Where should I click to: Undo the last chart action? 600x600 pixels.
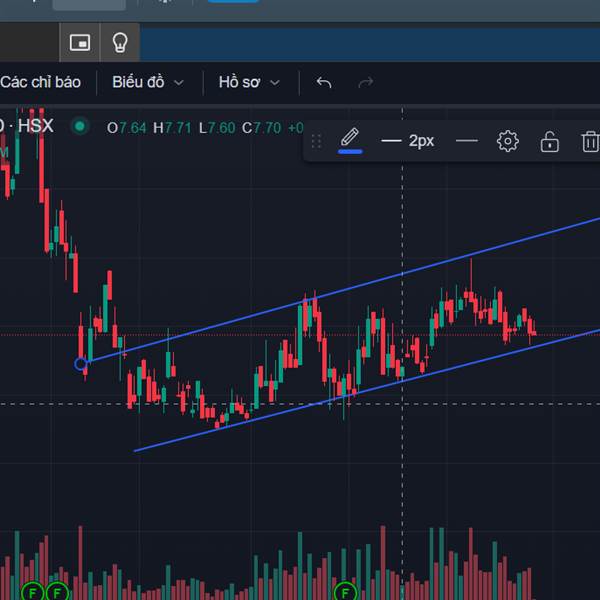324,82
